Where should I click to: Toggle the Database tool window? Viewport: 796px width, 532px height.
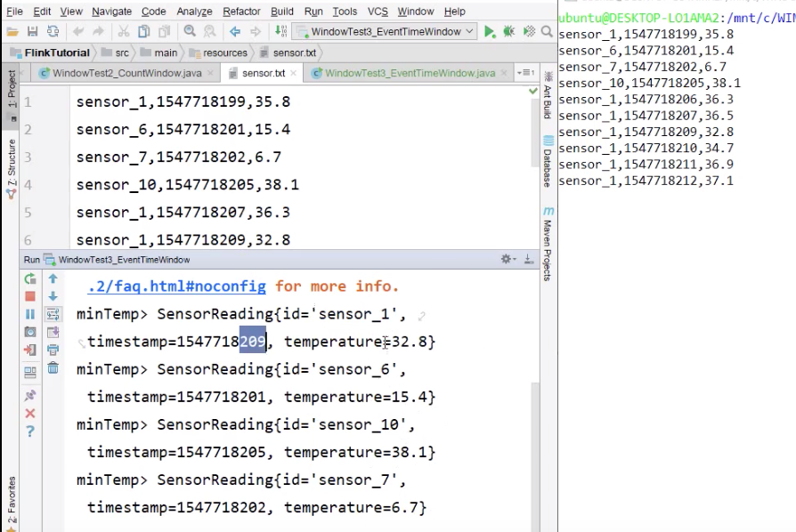[x=548, y=161]
